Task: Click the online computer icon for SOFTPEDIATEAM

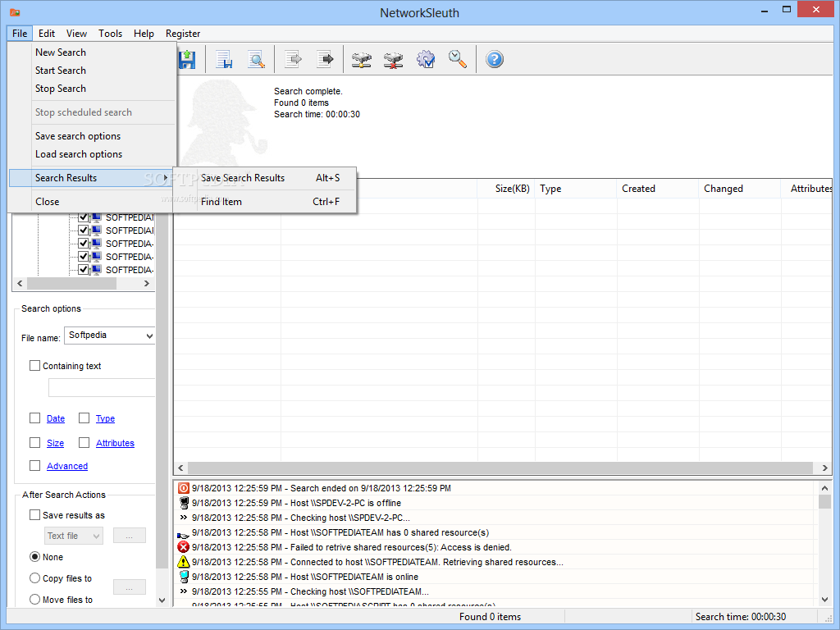Action: [x=184, y=577]
